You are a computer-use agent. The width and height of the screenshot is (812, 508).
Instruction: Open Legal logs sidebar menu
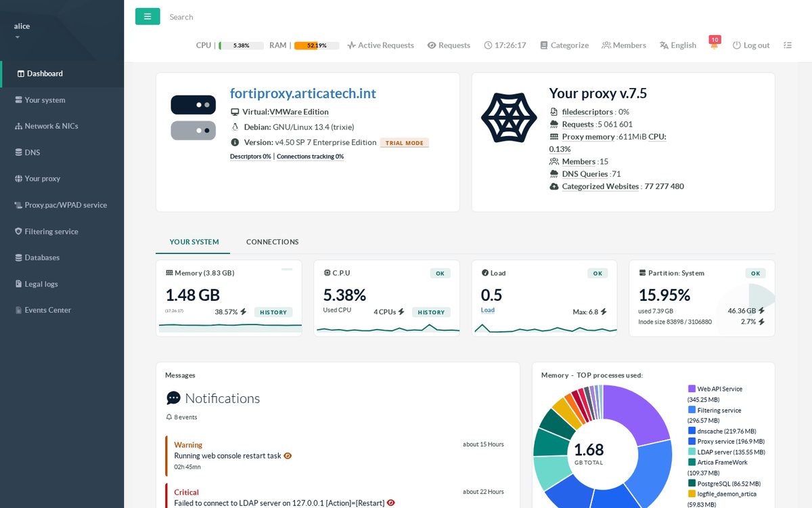[x=62, y=284]
